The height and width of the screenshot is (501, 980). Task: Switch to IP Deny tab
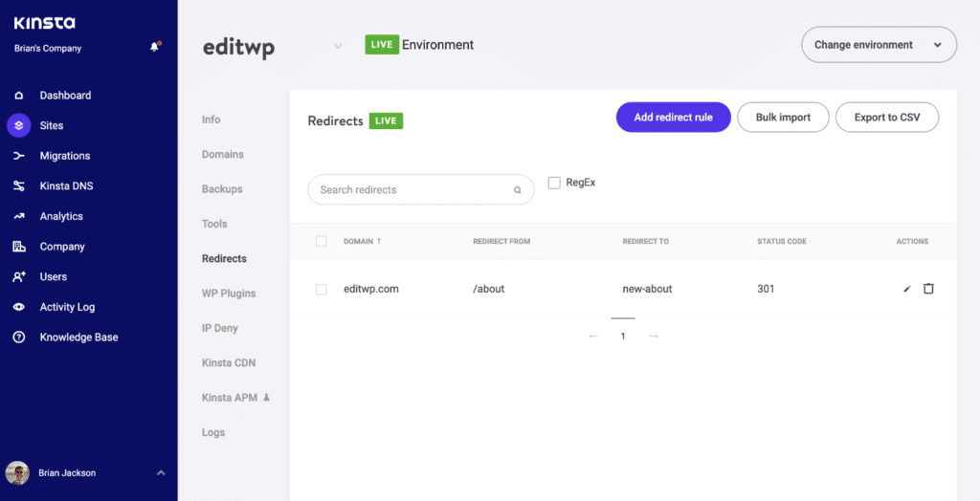point(220,328)
